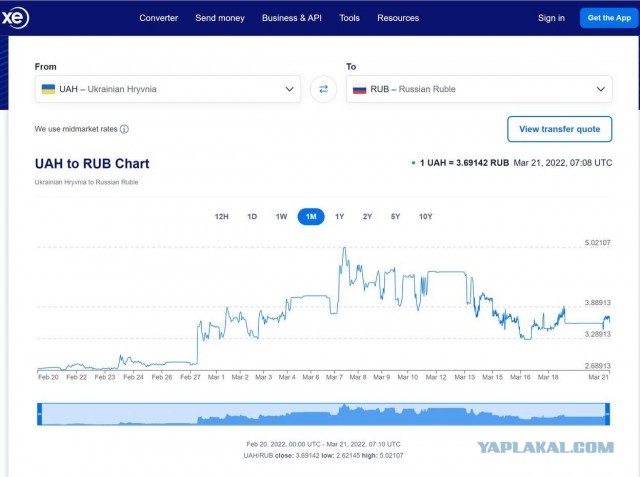Viewport: 640px width, 477px height.
Task: Click the Get the App button
Action: coord(609,18)
